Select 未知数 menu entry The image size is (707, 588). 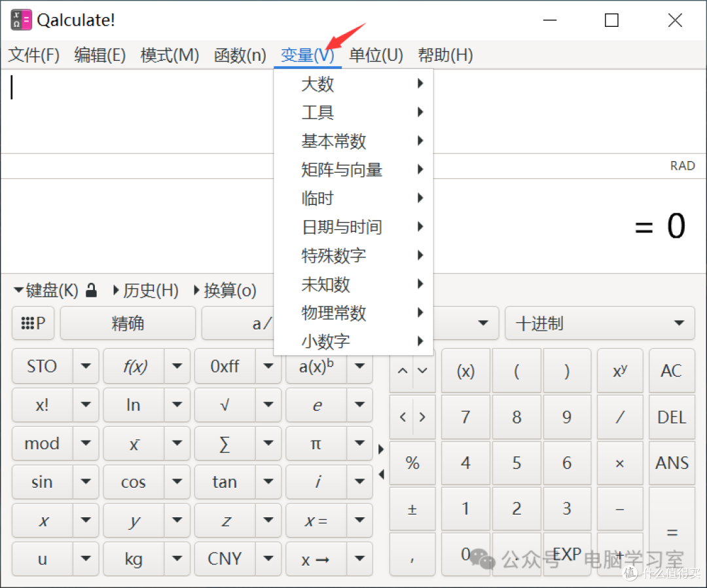click(x=353, y=284)
